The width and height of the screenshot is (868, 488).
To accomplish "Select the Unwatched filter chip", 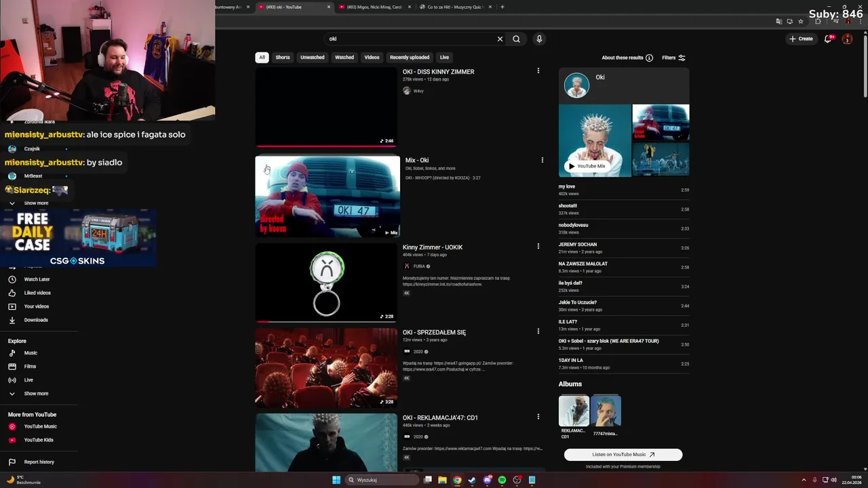I will click(313, 58).
